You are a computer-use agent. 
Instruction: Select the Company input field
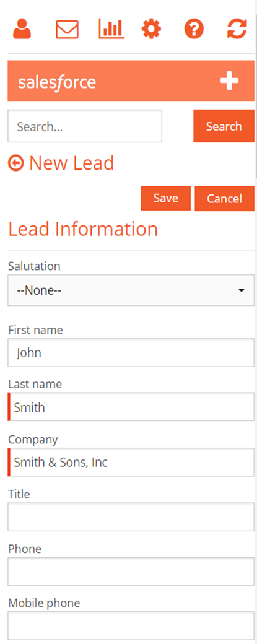coord(131,462)
